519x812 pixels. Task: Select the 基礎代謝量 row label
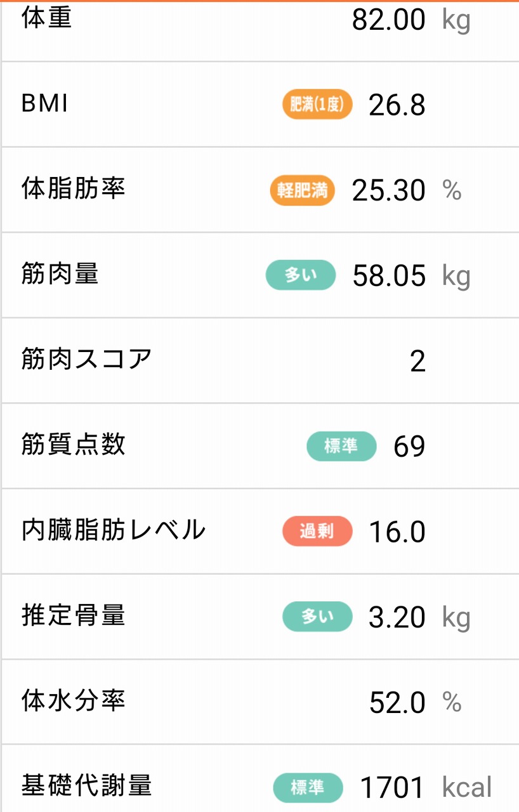tap(87, 786)
